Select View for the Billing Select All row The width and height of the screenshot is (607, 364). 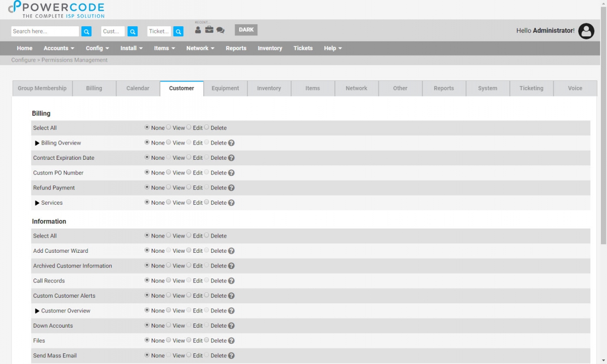(168, 127)
